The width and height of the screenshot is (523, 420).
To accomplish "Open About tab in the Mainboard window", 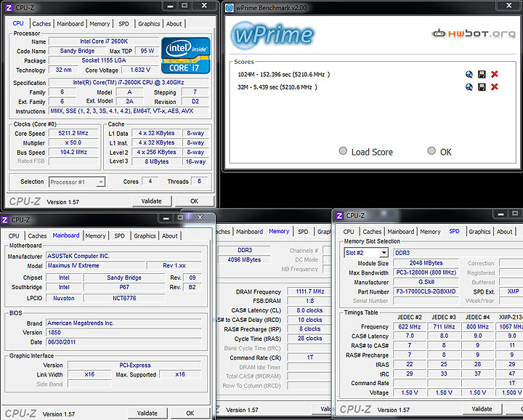I will coord(170,236).
